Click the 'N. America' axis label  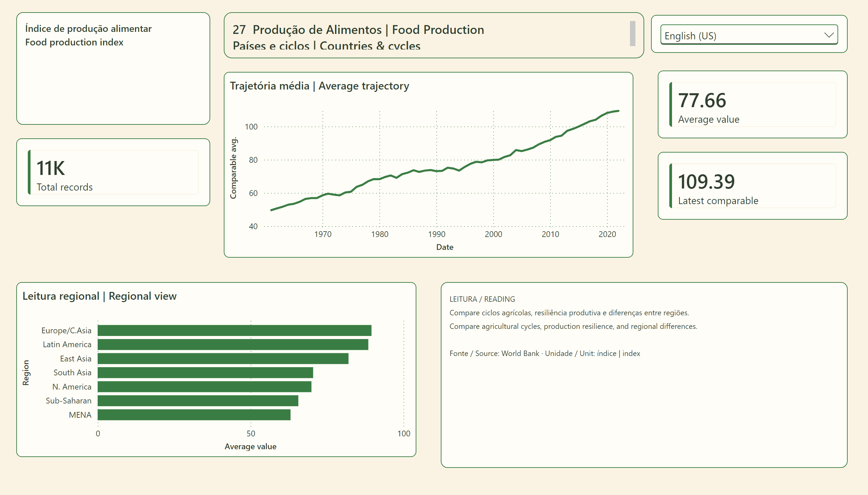click(72, 387)
